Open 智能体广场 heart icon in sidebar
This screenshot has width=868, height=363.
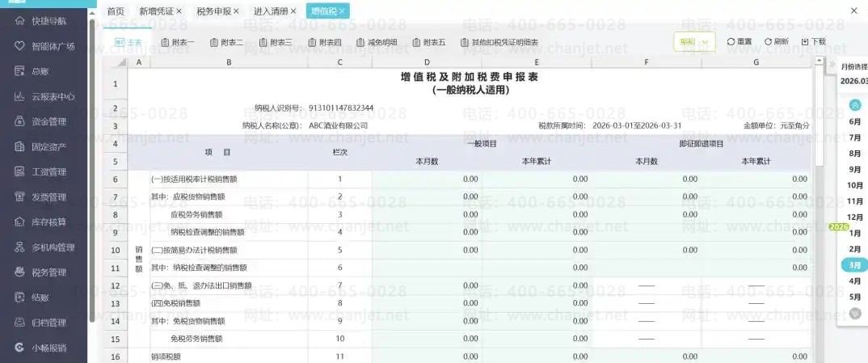point(19,46)
